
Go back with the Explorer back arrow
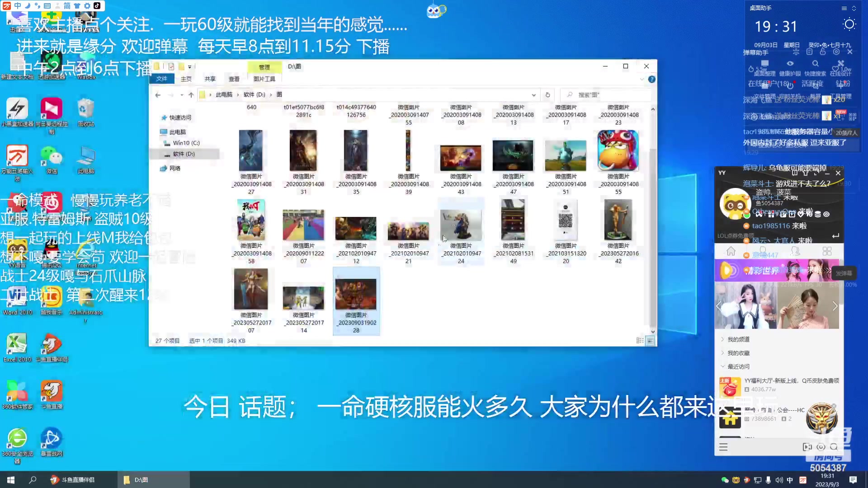158,95
